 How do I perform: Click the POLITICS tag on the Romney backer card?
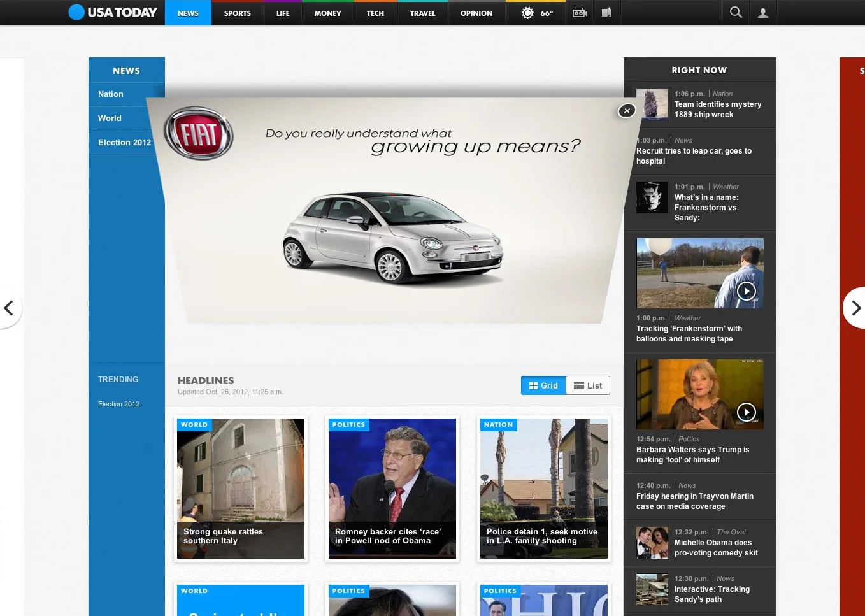348,425
